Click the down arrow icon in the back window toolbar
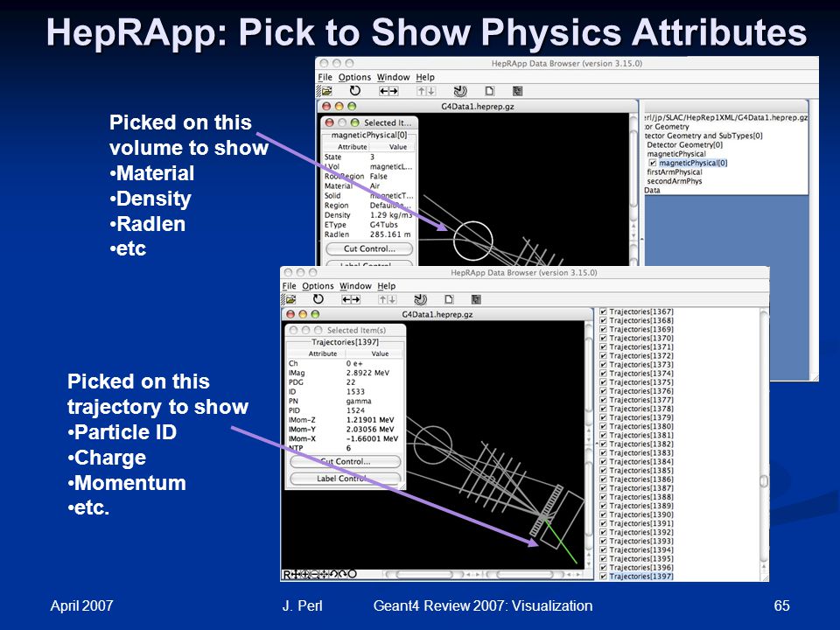The image size is (840, 630). [x=430, y=91]
